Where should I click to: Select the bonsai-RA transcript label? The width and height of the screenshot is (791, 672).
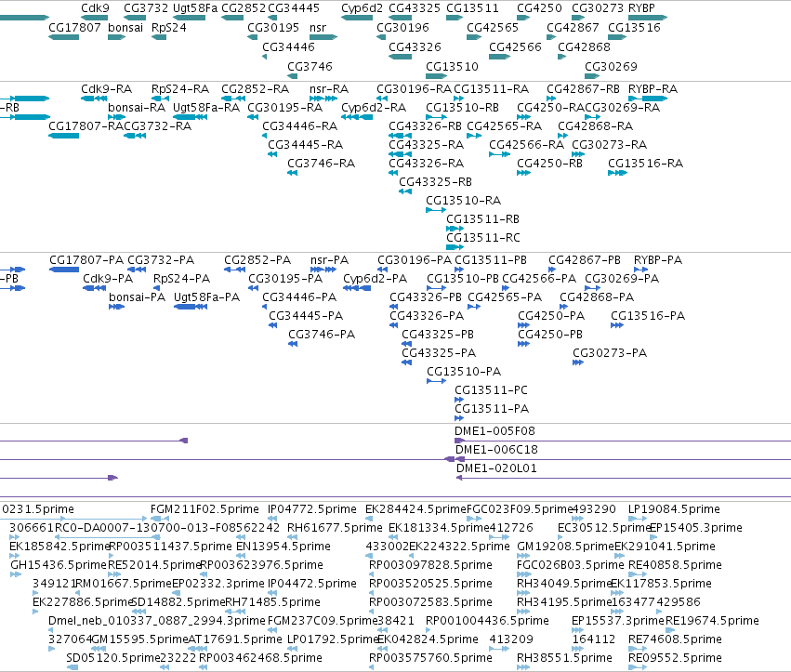click(x=137, y=108)
